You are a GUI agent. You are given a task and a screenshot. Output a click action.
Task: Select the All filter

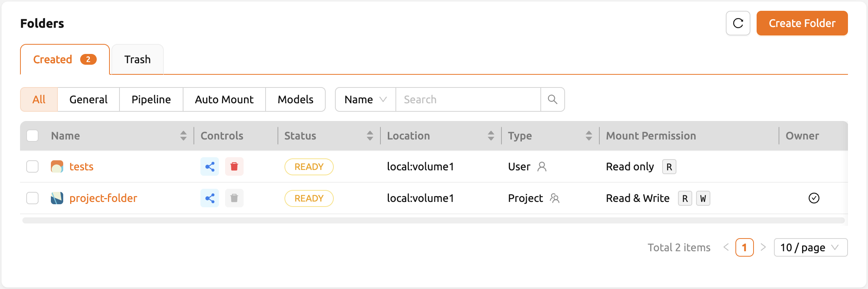pos(39,99)
